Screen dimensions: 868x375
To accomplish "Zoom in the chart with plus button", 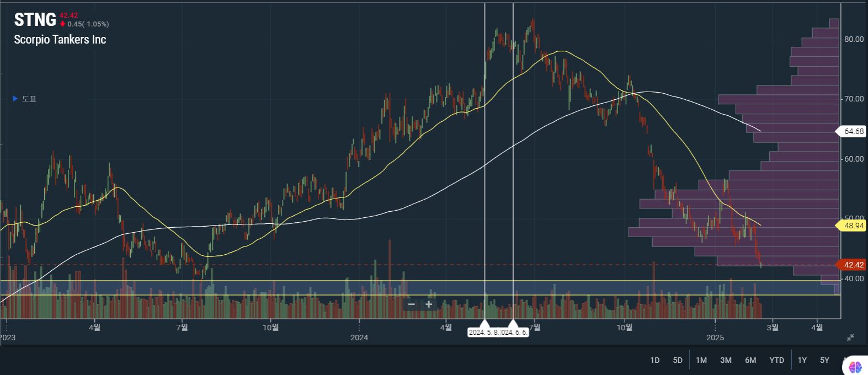I will (x=429, y=304).
